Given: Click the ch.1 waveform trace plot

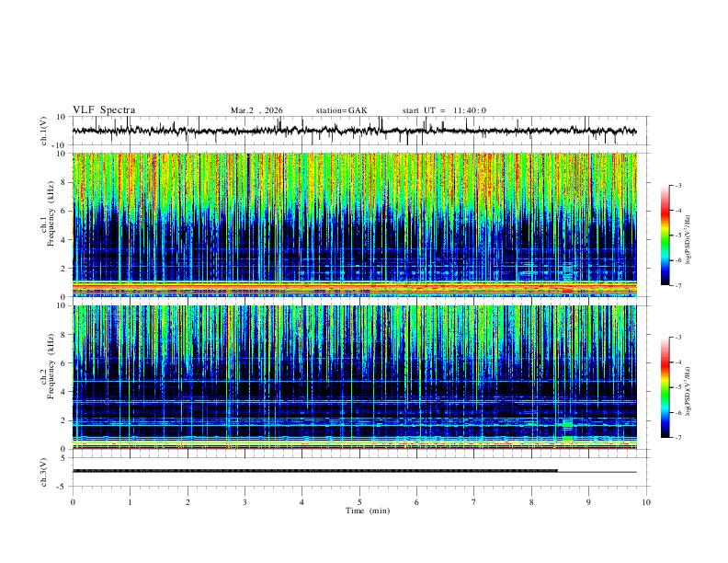Looking at the screenshot, I should click(x=354, y=131).
